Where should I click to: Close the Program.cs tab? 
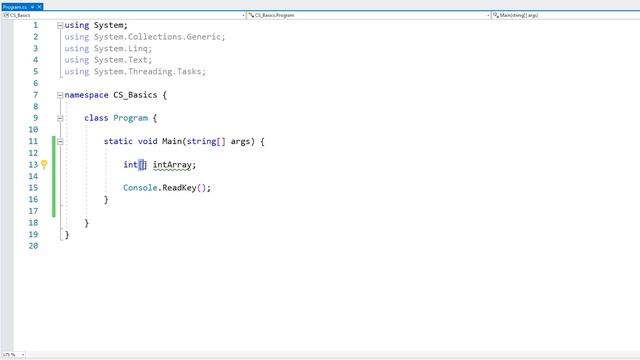coord(39,7)
